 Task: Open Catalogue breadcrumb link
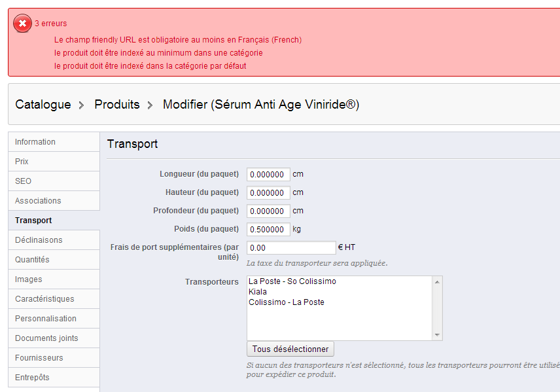(x=43, y=105)
